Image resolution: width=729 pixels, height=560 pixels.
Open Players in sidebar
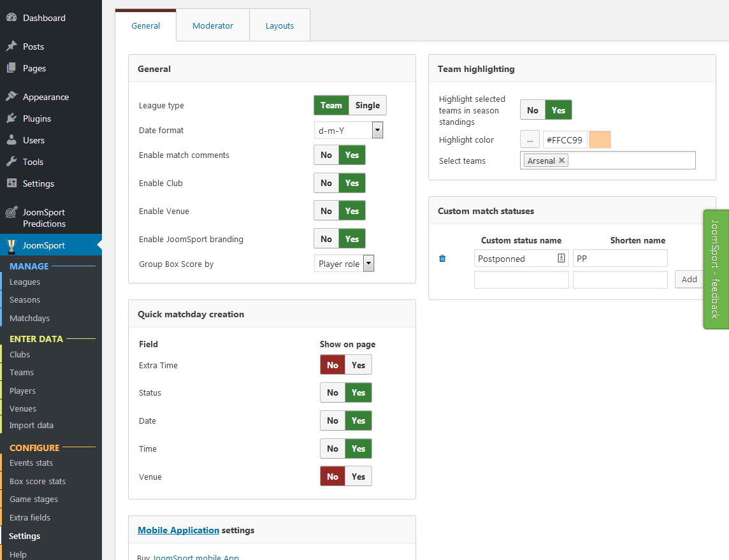click(22, 391)
